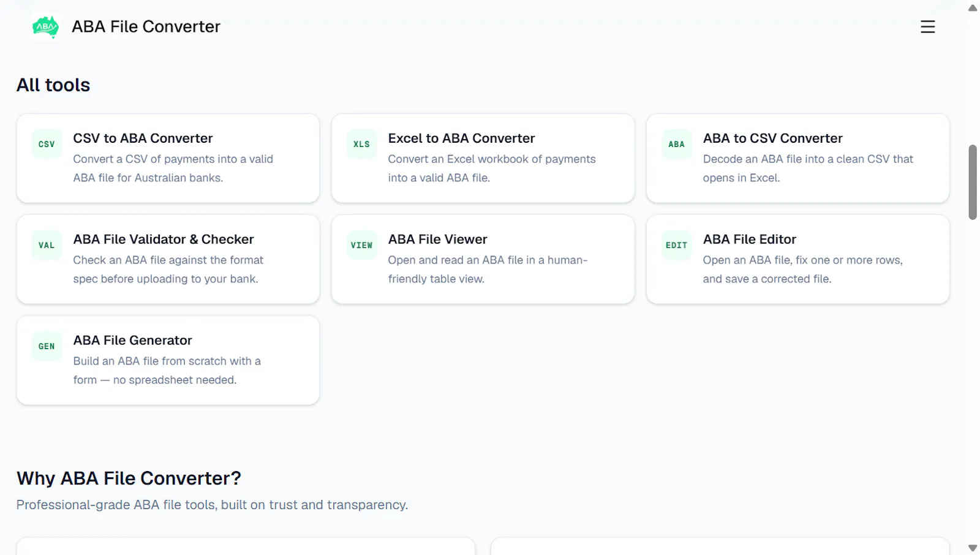Image resolution: width=980 pixels, height=555 pixels.
Task: Click the VIEW badge icon
Action: pos(361,246)
